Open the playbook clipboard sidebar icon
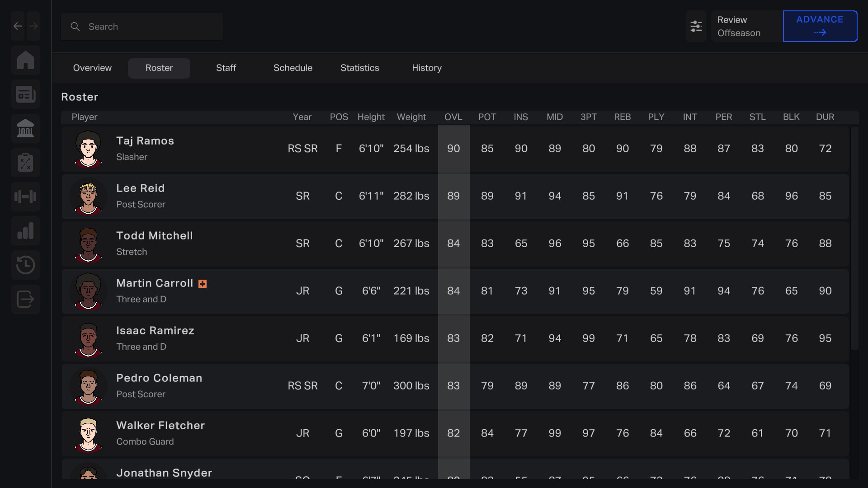Image resolution: width=868 pixels, height=488 pixels. pyautogui.click(x=25, y=163)
